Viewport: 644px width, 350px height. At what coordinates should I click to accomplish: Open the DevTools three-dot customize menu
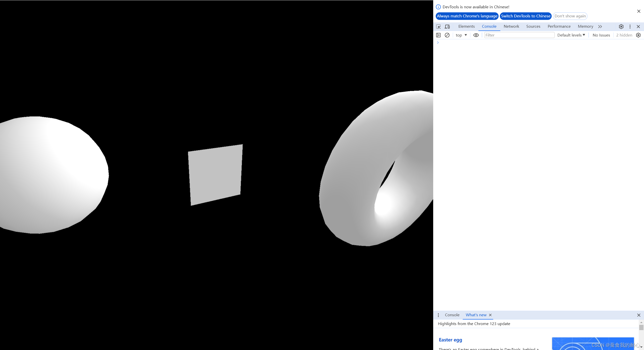click(630, 26)
